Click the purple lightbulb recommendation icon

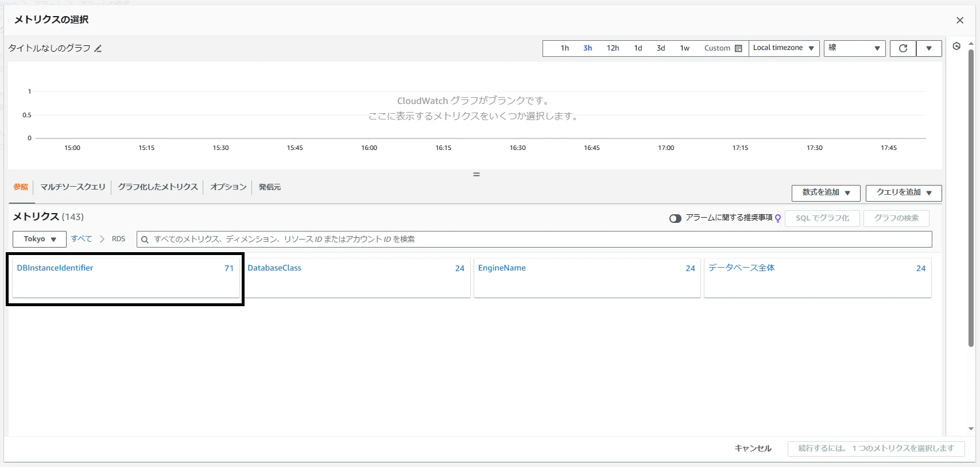(778, 218)
